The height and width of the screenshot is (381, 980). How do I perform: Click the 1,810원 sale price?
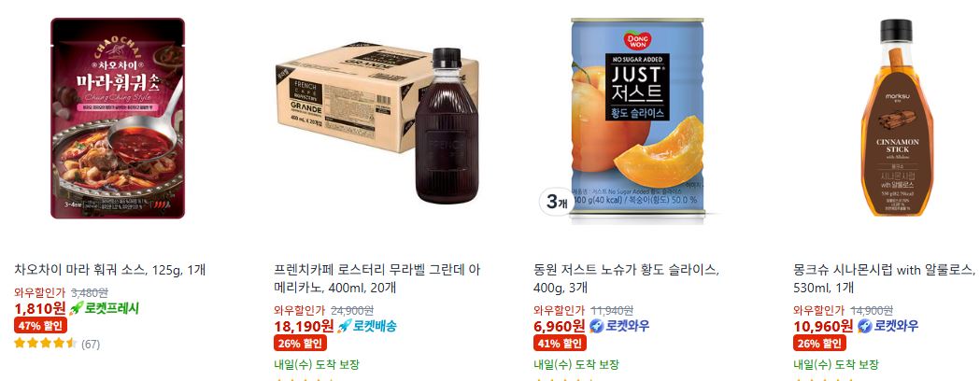(39, 308)
